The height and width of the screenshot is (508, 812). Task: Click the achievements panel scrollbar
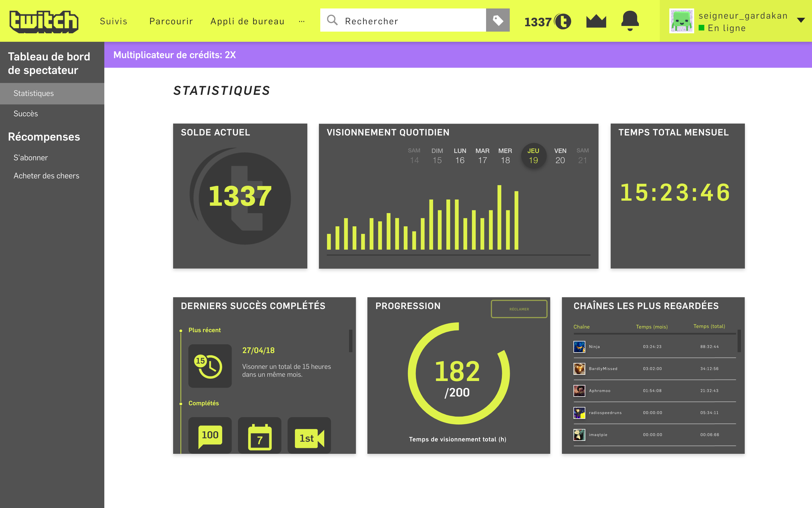(x=351, y=341)
